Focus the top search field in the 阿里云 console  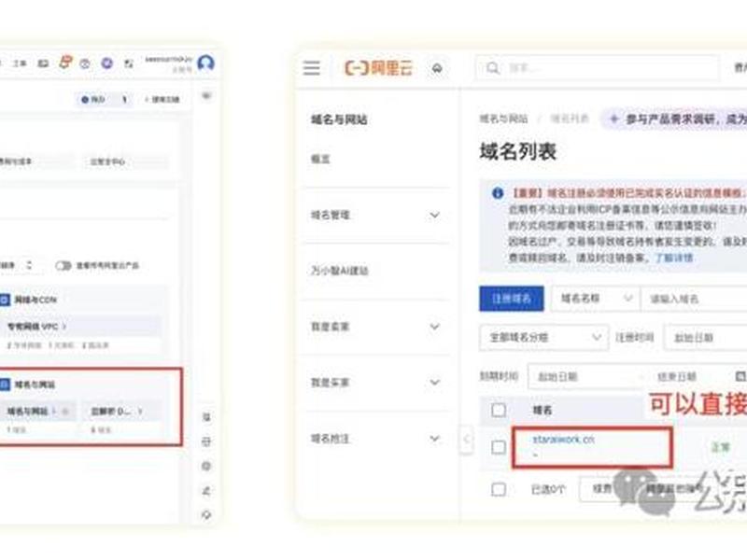(x=597, y=68)
